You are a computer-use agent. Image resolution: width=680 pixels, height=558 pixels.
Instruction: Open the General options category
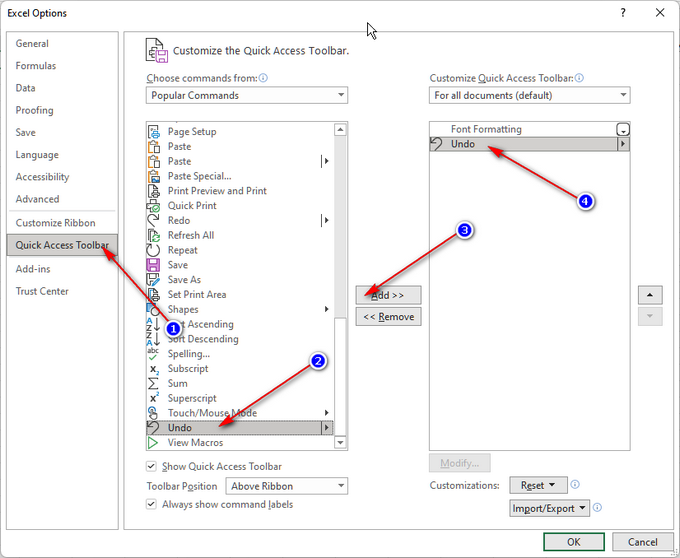click(32, 44)
